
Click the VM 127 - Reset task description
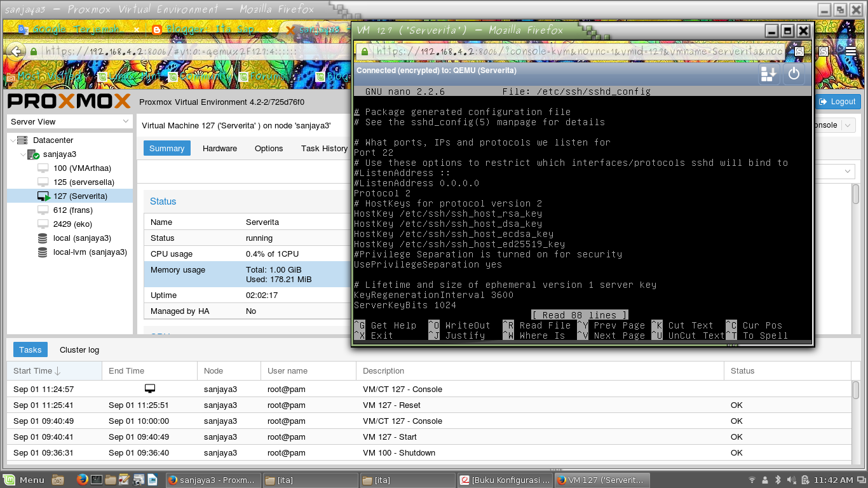pyautogui.click(x=391, y=405)
